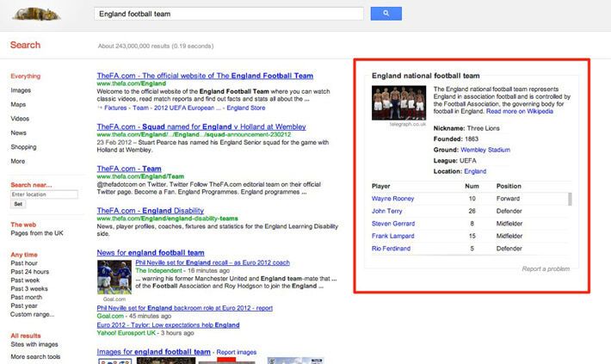
Task: Open Steven Gerrard player link
Action: (x=393, y=224)
